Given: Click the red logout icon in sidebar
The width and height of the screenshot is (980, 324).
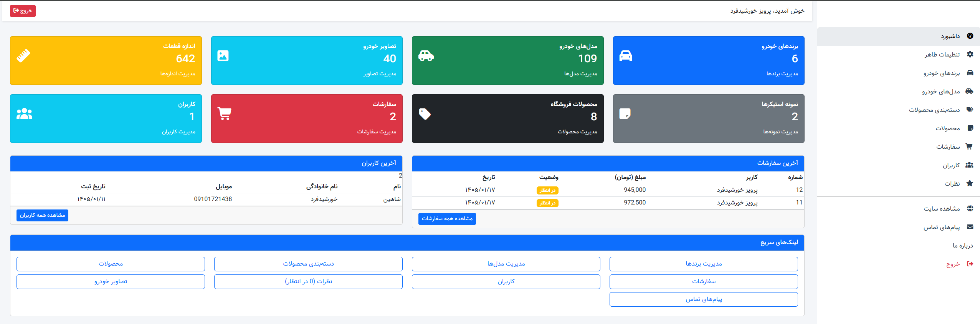Looking at the screenshot, I should click(970, 264).
